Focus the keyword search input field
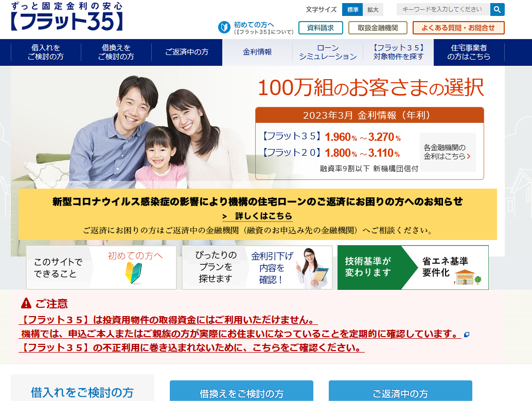532x404 pixels. click(x=444, y=9)
